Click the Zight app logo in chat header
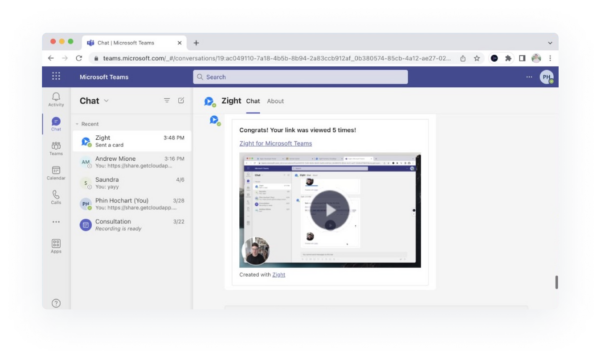The image size is (600, 360). 209,101
